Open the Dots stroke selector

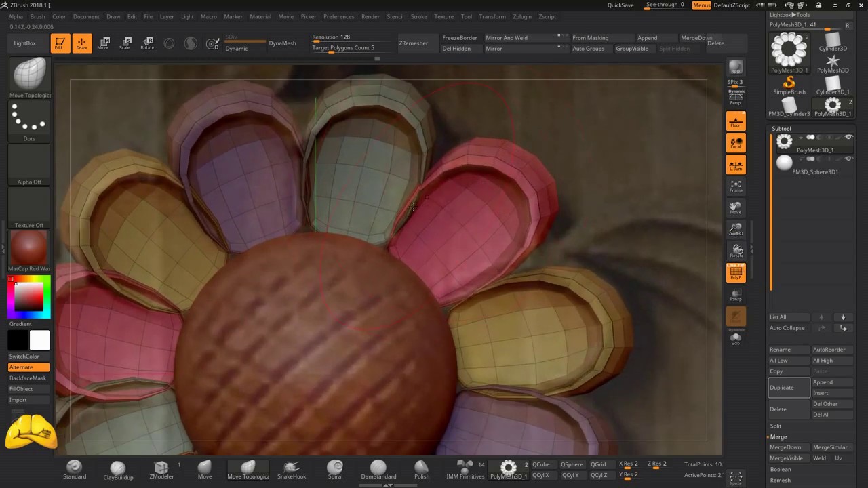click(29, 121)
